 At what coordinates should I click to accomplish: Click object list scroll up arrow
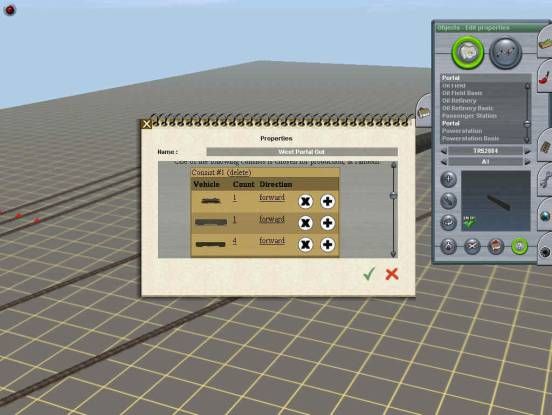coord(527,86)
